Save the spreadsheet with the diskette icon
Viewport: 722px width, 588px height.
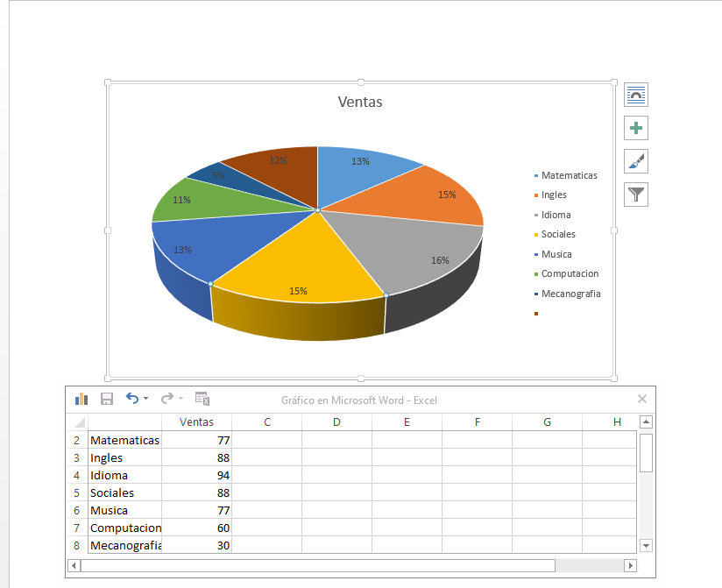107,399
